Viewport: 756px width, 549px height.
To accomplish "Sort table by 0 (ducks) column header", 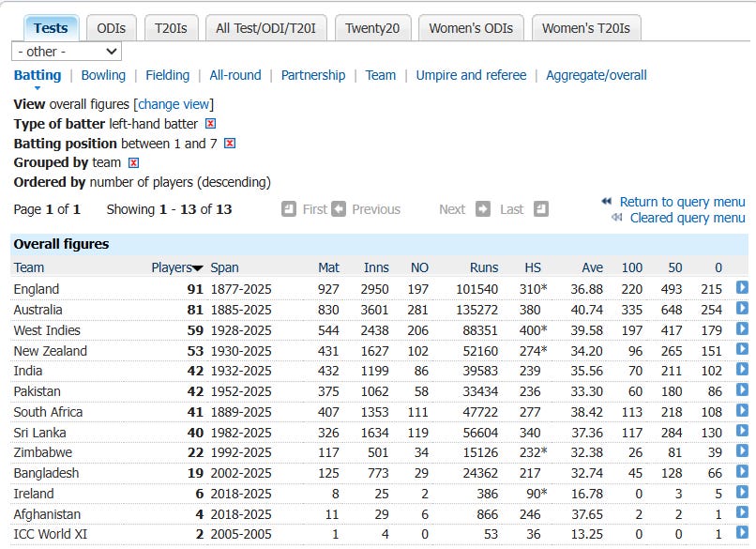I will click(x=718, y=267).
